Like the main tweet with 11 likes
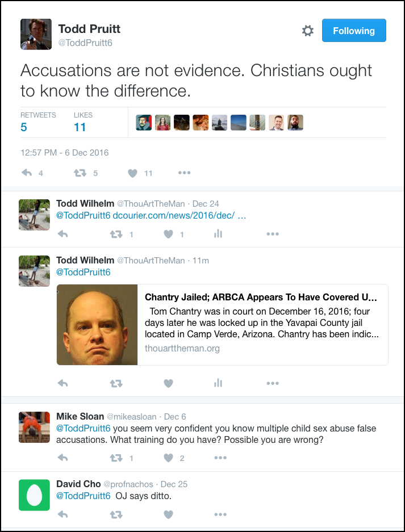Viewport: 405px width, 532px height. [132, 173]
